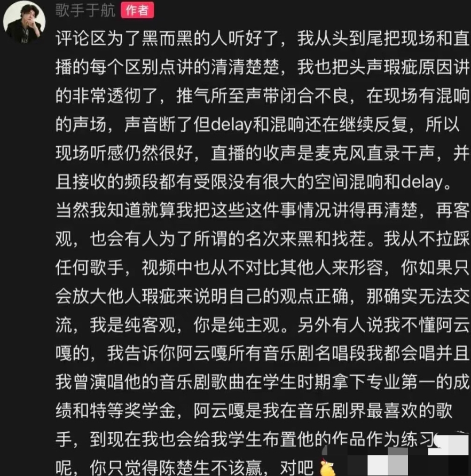Tap the phrase 头声瑕疵原因
Viewport: 471px width, 476px height.
[383, 67]
